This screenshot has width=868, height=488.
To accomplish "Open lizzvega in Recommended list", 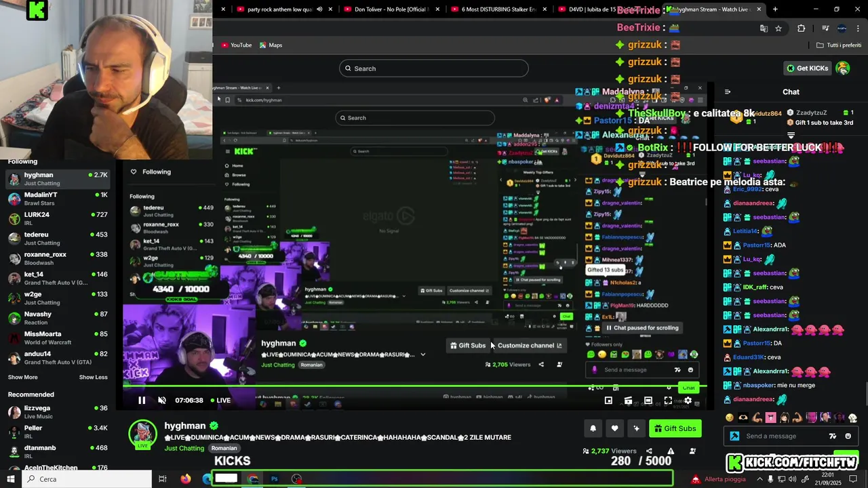I will click(58, 412).
